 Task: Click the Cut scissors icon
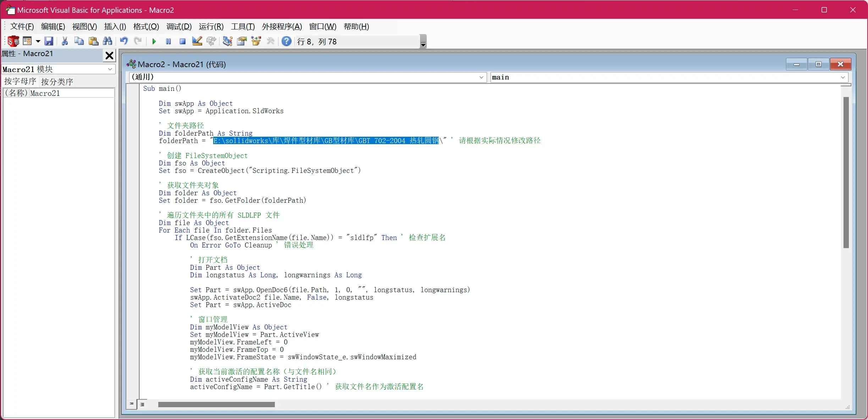[65, 41]
